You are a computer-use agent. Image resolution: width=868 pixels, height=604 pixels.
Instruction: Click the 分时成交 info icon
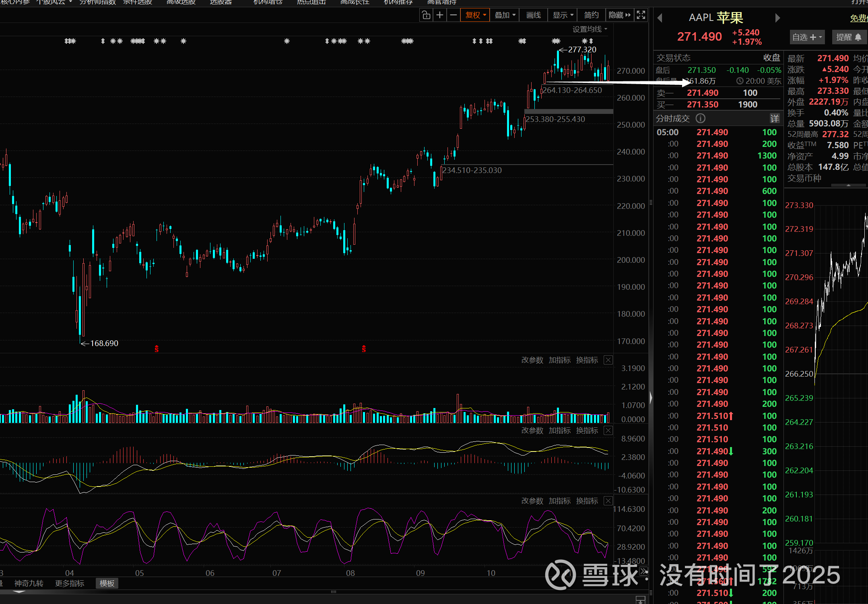coord(701,118)
